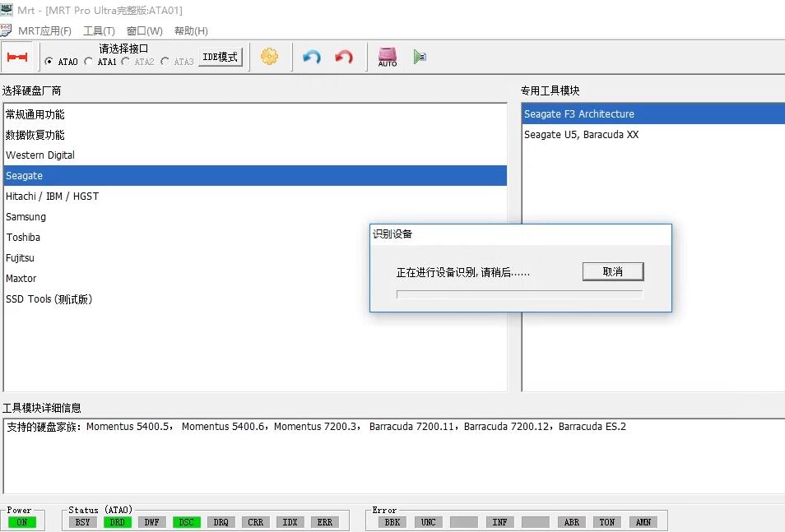Open the MRT应用(F) menu
Image resolution: width=785 pixels, height=532 pixels.
[x=44, y=31]
